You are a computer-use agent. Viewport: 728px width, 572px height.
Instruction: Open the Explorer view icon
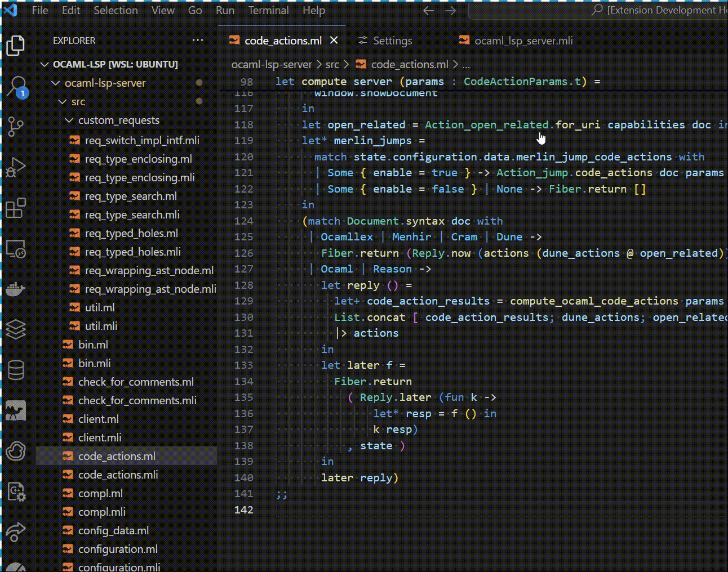coord(16,46)
